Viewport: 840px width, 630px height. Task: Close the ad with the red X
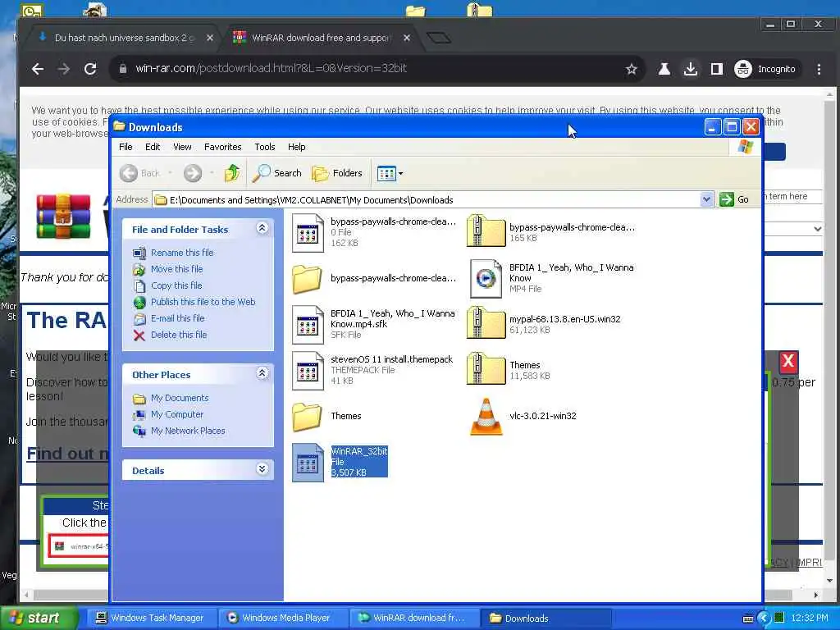point(787,361)
